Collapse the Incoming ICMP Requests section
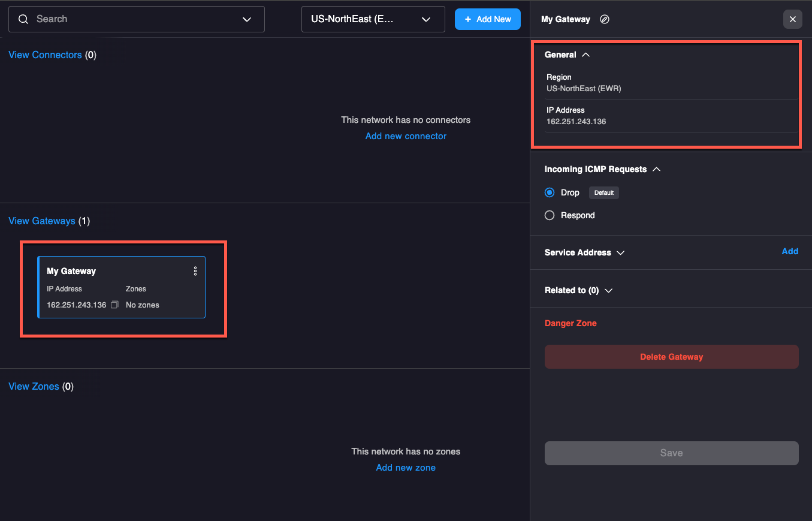This screenshot has width=812, height=521. [x=656, y=169]
